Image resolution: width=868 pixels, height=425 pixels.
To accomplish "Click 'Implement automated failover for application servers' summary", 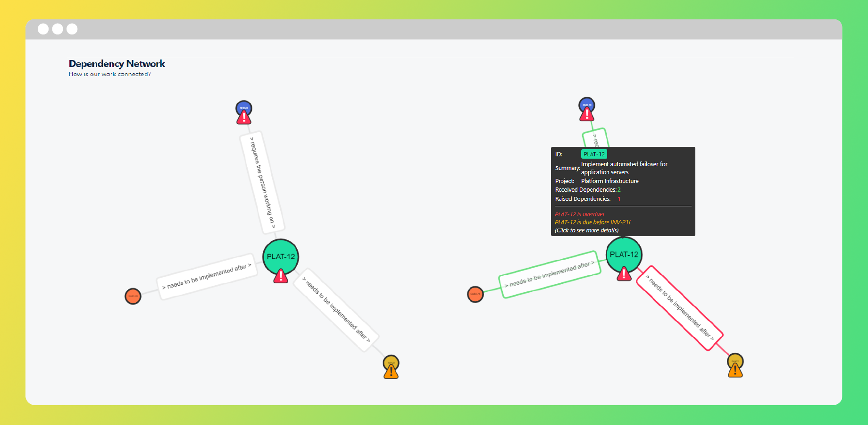I will (624, 168).
